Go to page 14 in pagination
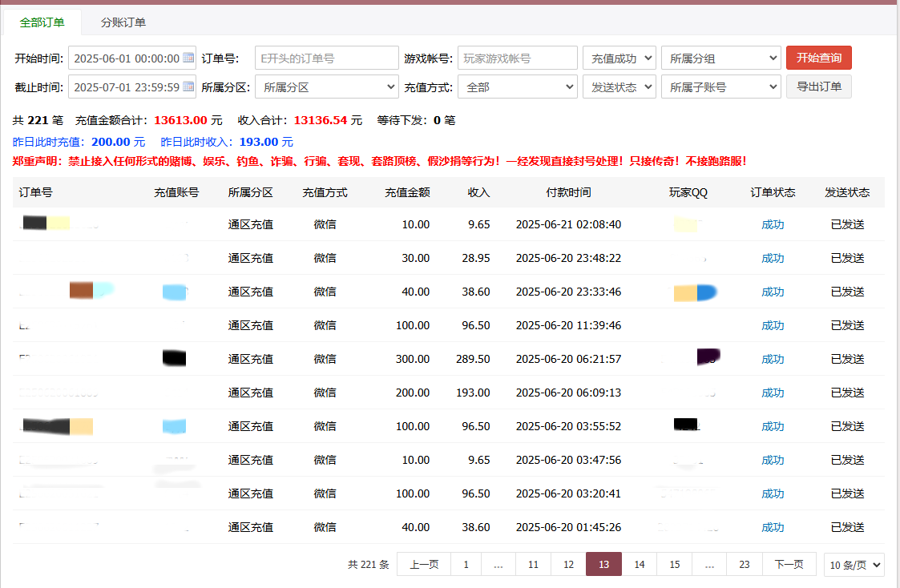 [x=639, y=565]
